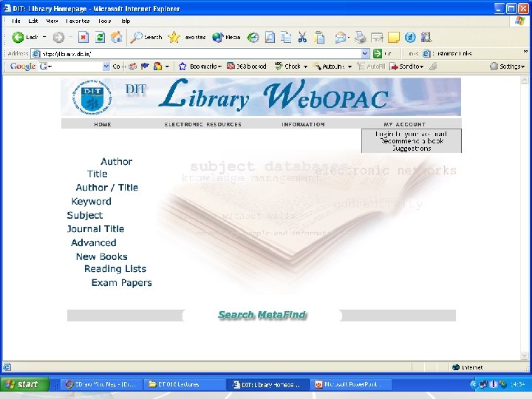Open Author / Title search
The width and height of the screenshot is (532, 399).
(x=107, y=187)
